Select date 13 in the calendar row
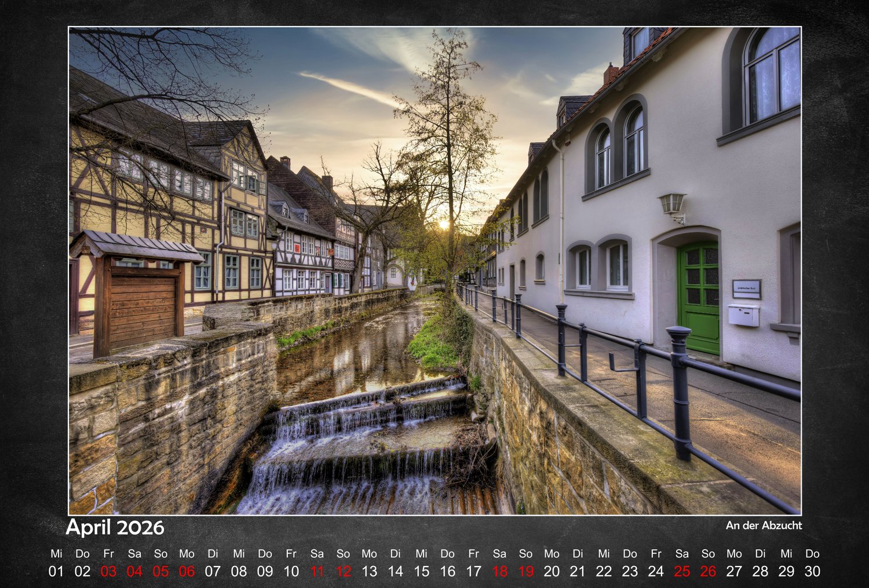Image resolution: width=869 pixels, height=588 pixels. (x=369, y=571)
